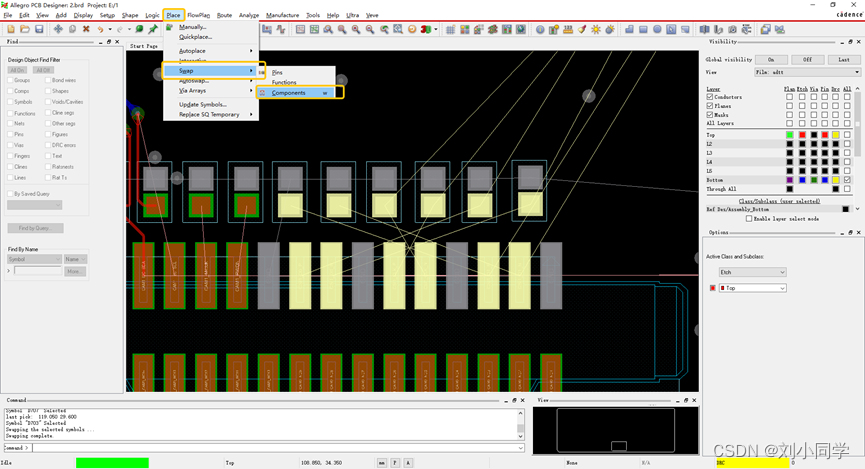This screenshot has height=469, width=865.
Task: Click the Shape Add rectangle icon
Action: click(643, 29)
